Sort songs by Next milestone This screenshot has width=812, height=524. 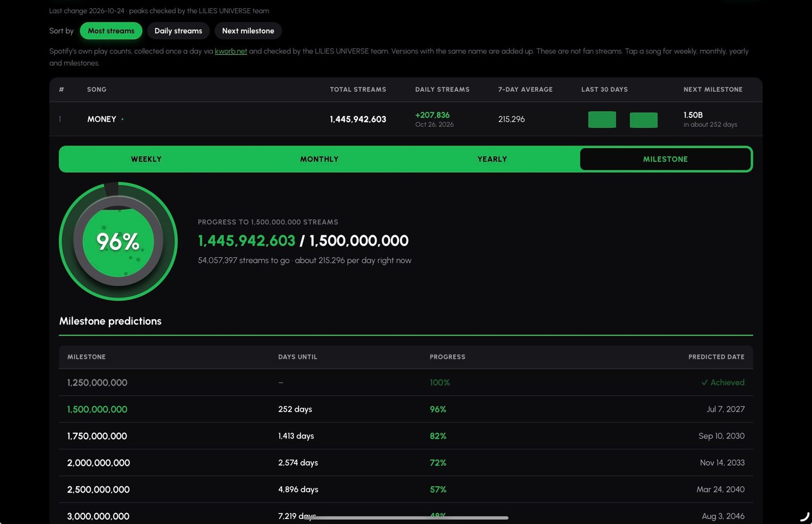(248, 31)
